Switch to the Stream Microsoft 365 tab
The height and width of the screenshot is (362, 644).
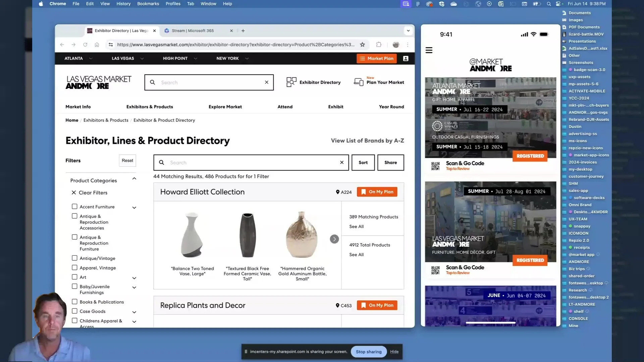point(193,31)
